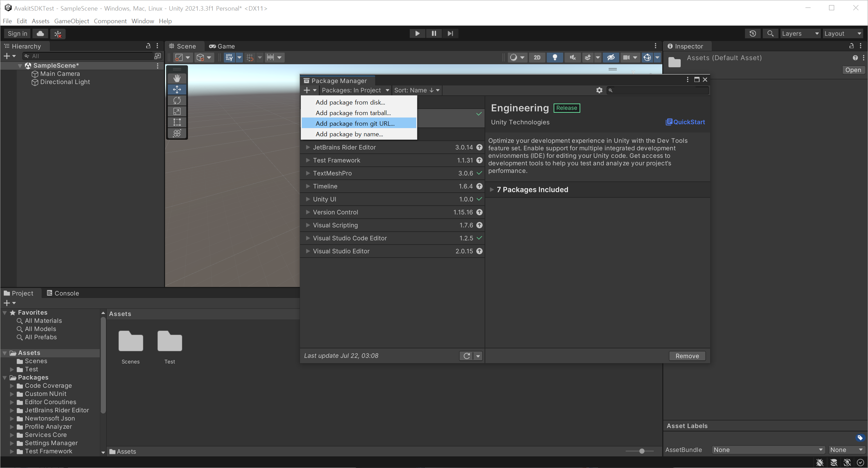The image size is (868, 468).
Task: Open Packages: In Project dropdown
Action: click(x=355, y=90)
